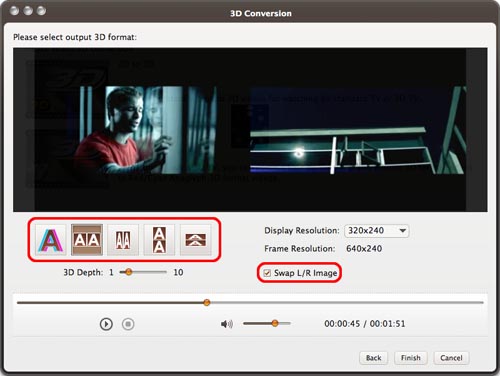
Task: Select the Side by Side full format
Action: tap(87, 240)
